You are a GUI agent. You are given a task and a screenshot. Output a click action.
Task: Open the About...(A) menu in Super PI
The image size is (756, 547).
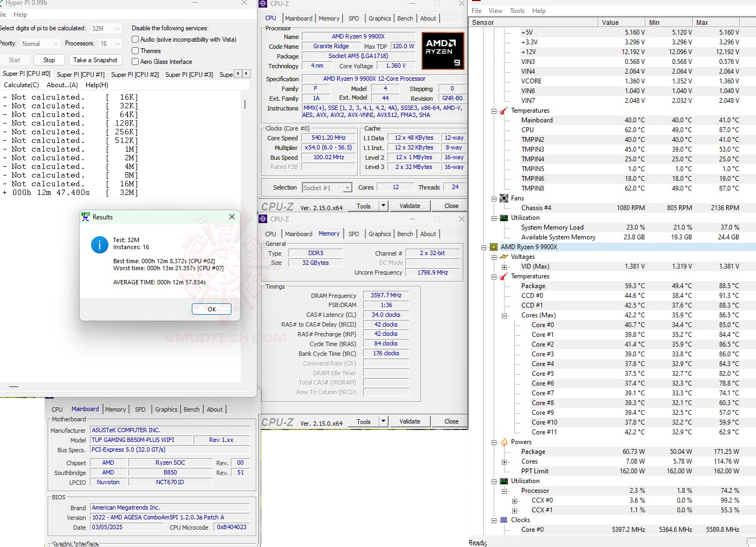(x=62, y=85)
